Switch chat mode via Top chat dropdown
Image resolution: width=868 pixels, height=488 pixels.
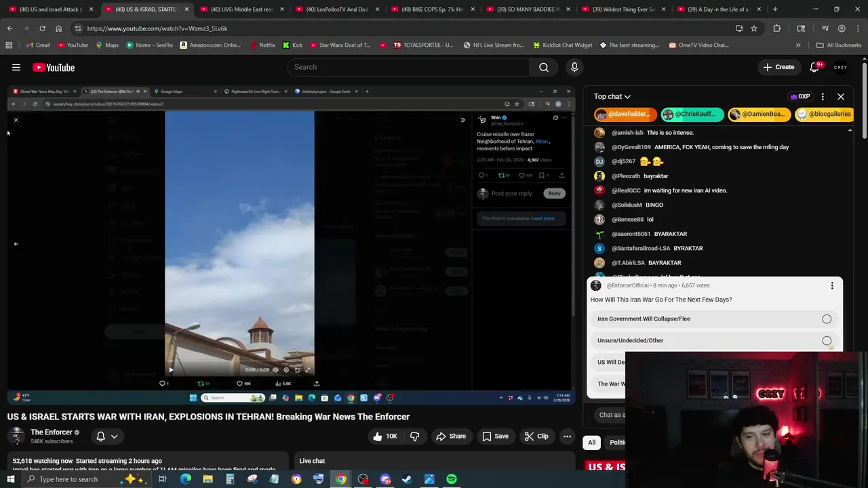tap(612, 96)
